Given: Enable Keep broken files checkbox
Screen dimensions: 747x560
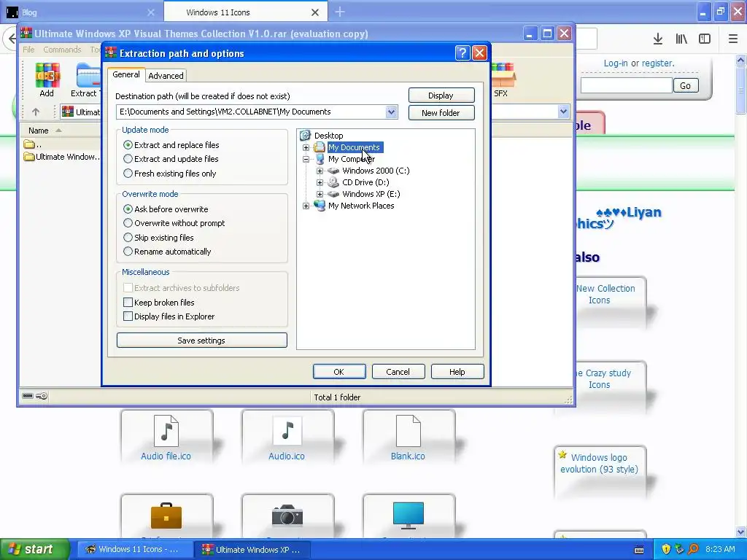Looking at the screenshot, I should pos(128,303).
